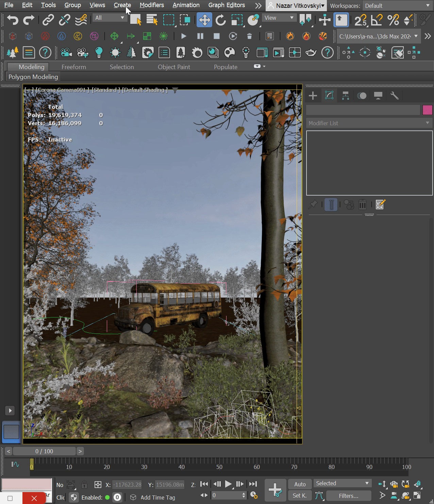Activate the Select and Link tool
434x504 pixels.
click(x=48, y=20)
